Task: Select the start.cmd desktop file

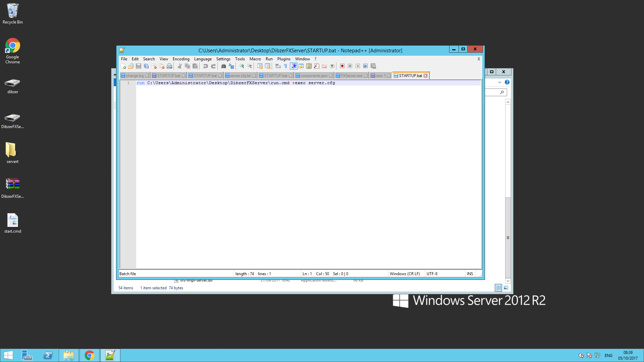Action: pyautogui.click(x=13, y=223)
